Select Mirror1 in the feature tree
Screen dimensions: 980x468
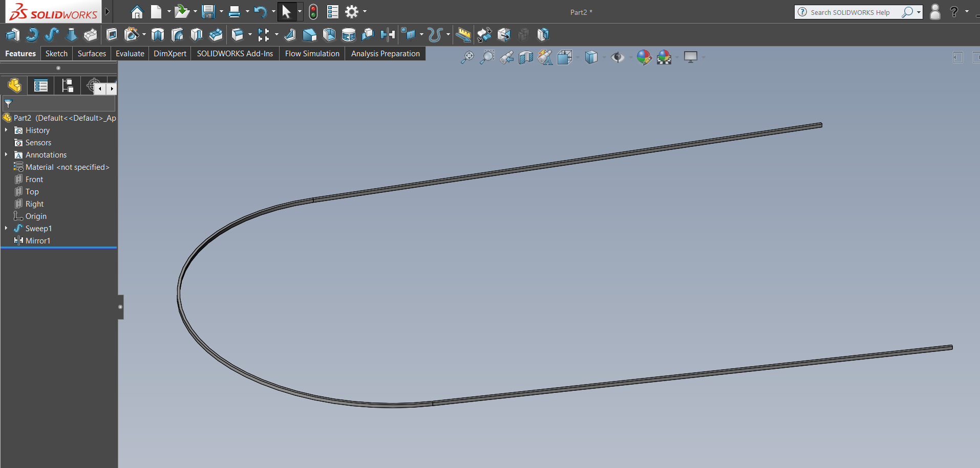point(39,240)
